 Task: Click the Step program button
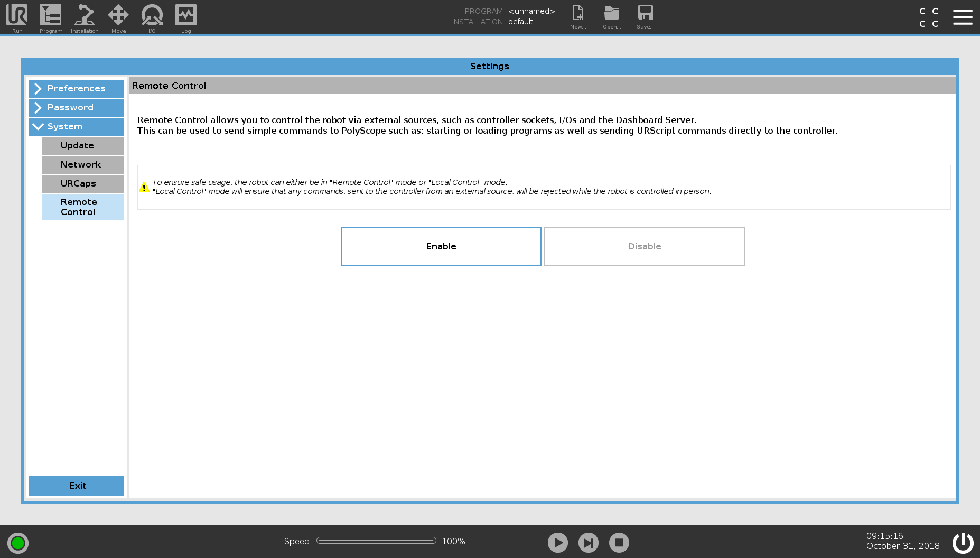[589, 542]
